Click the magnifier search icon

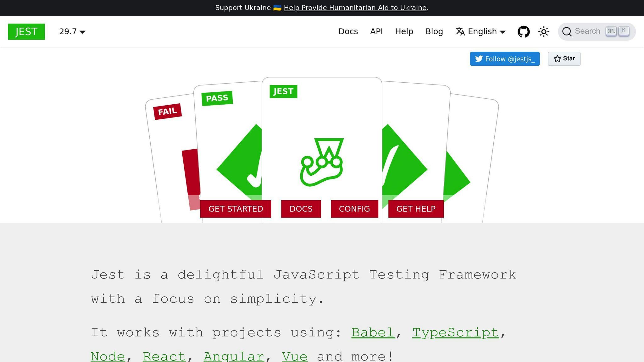click(567, 32)
